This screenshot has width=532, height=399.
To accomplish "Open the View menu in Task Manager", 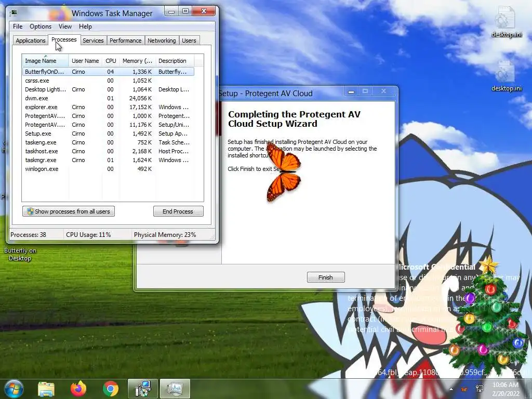I will click(x=65, y=26).
